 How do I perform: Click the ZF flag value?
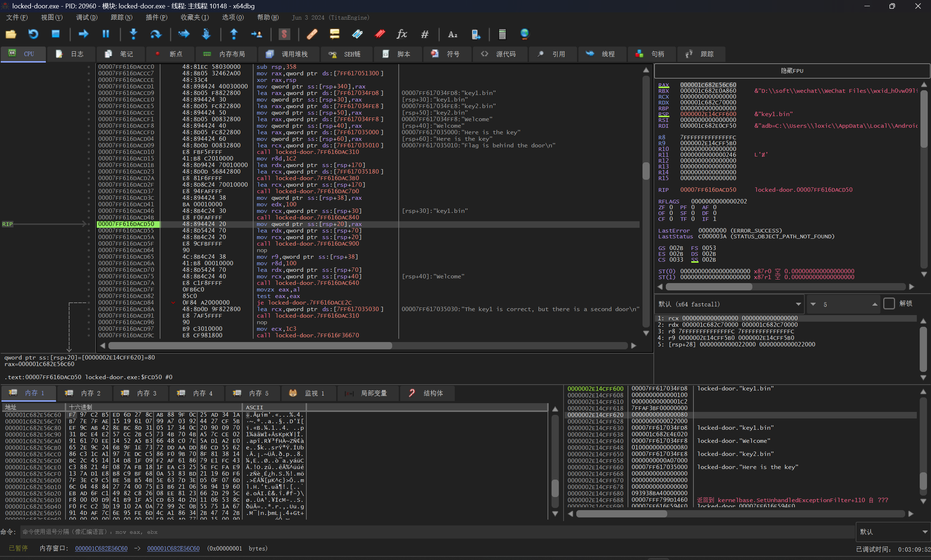pos(671,207)
